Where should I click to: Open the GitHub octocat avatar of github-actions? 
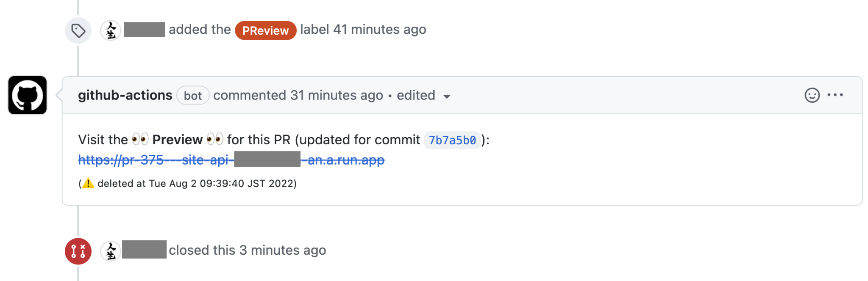pyautogui.click(x=27, y=95)
